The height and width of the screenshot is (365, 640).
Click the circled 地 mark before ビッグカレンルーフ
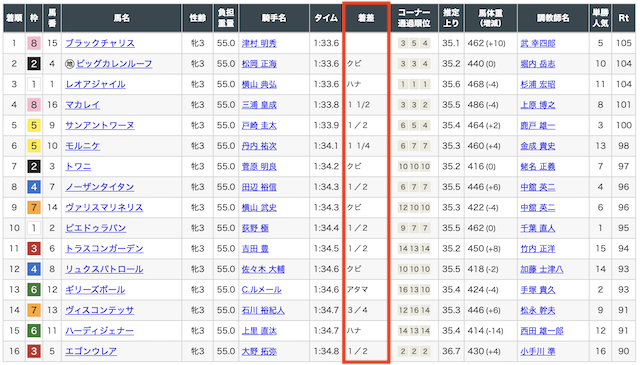[70, 64]
